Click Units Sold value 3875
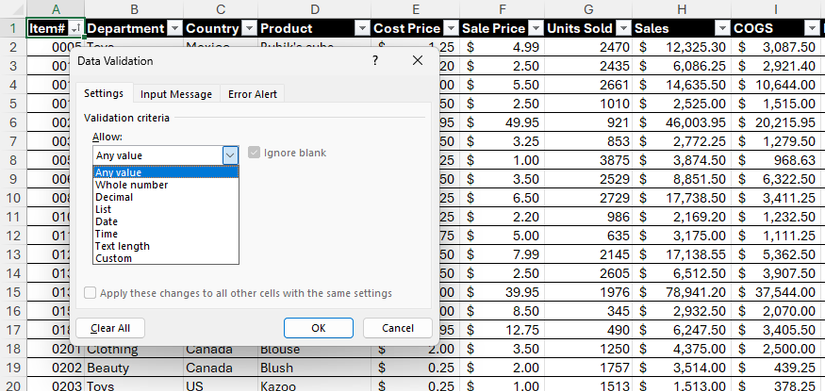 588,161
